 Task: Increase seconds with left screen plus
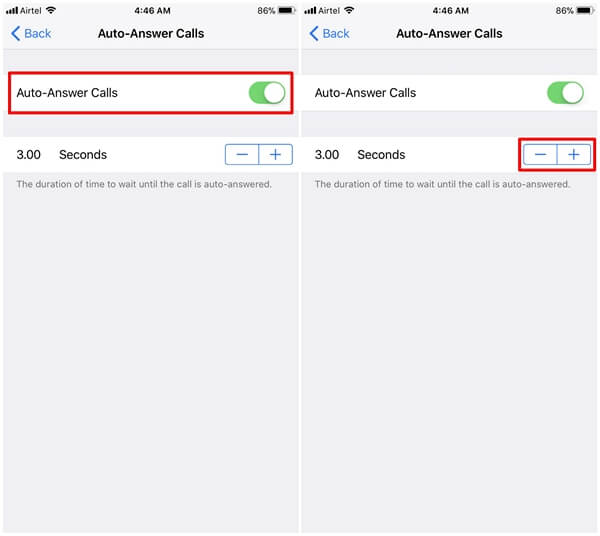(276, 155)
